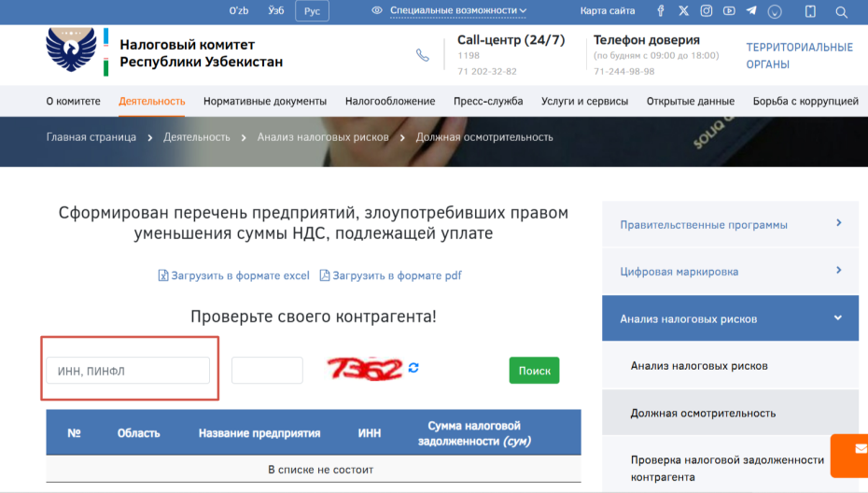
Task: Open the YouTube channel icon
Action: coord(729,11)
